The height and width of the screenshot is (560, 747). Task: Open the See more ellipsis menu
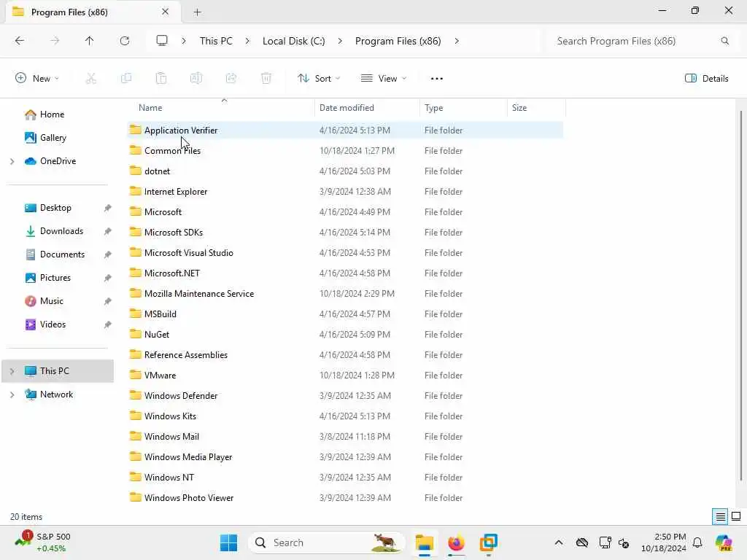click(x=436, y=79)
